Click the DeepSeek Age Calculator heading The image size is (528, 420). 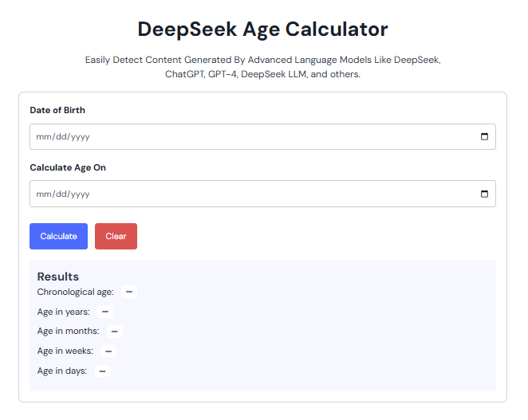click(x=262, y=29)
